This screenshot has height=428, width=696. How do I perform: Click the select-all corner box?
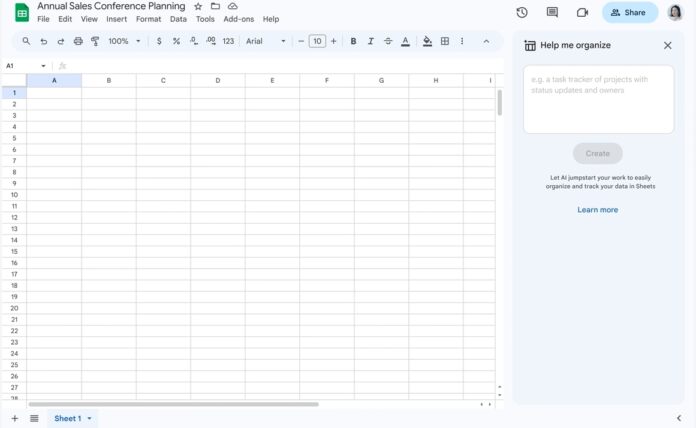(x=14, y=80)
